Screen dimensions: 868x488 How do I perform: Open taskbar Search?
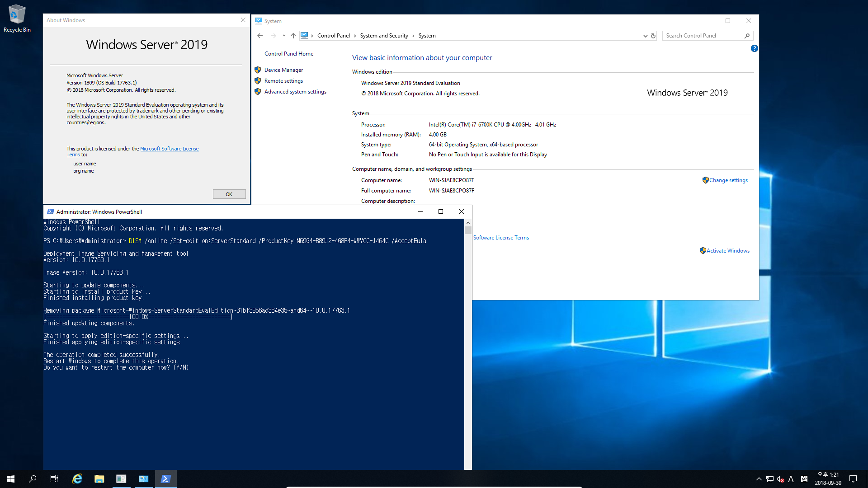pos(33,479)
